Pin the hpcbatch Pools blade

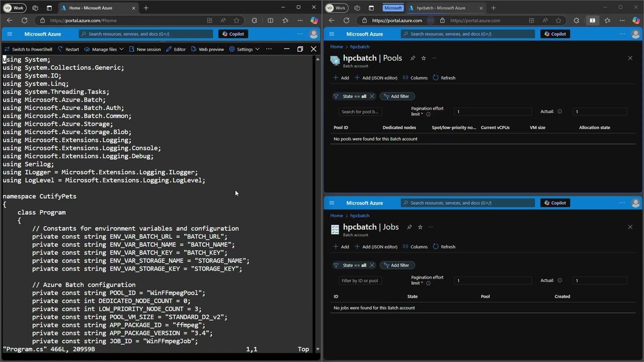click(413, 58)
